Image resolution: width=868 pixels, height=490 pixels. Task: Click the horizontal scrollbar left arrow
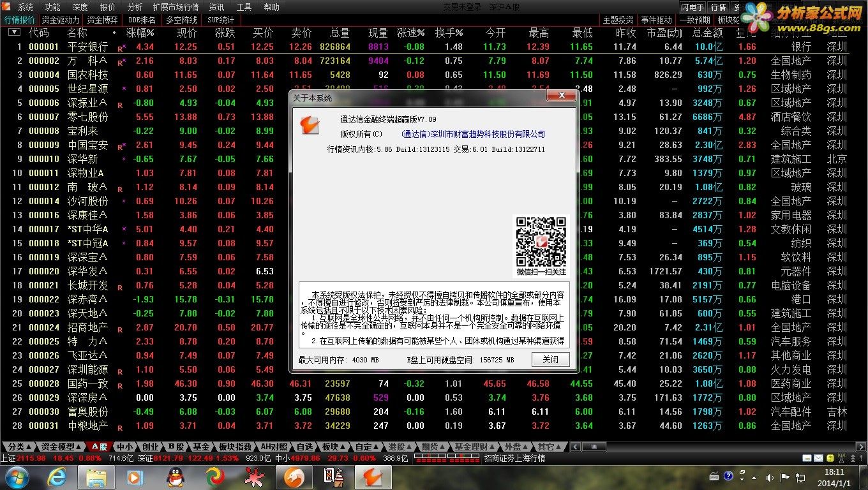574,447
